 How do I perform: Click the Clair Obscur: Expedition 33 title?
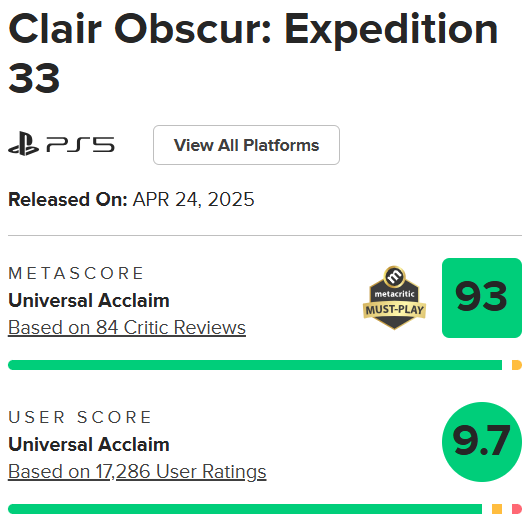point(253,52)
